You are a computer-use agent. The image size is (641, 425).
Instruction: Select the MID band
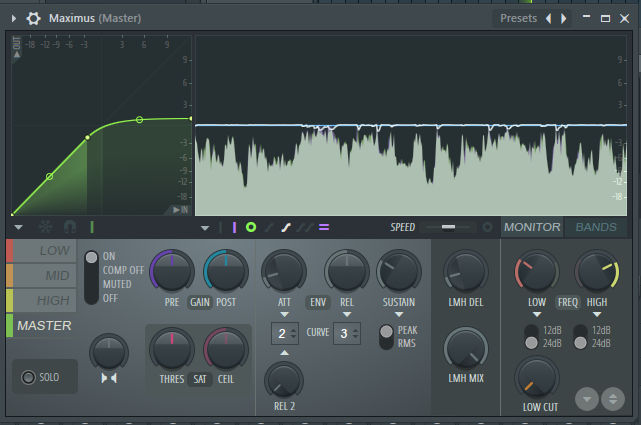(41, 275)
